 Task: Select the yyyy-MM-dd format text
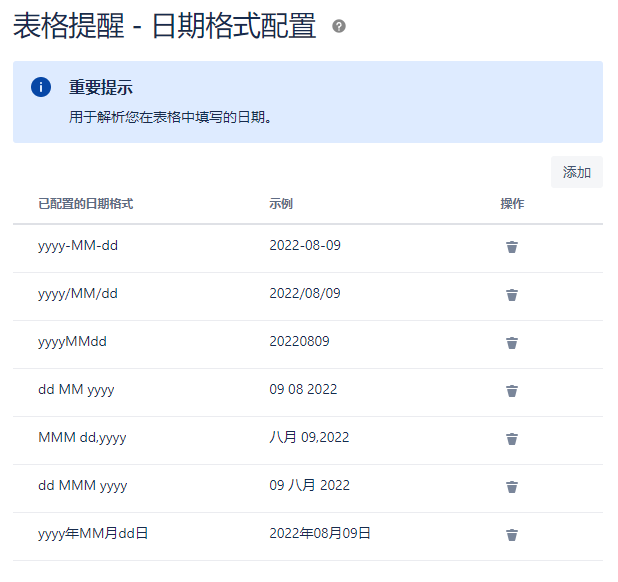(x=78, y=245)
